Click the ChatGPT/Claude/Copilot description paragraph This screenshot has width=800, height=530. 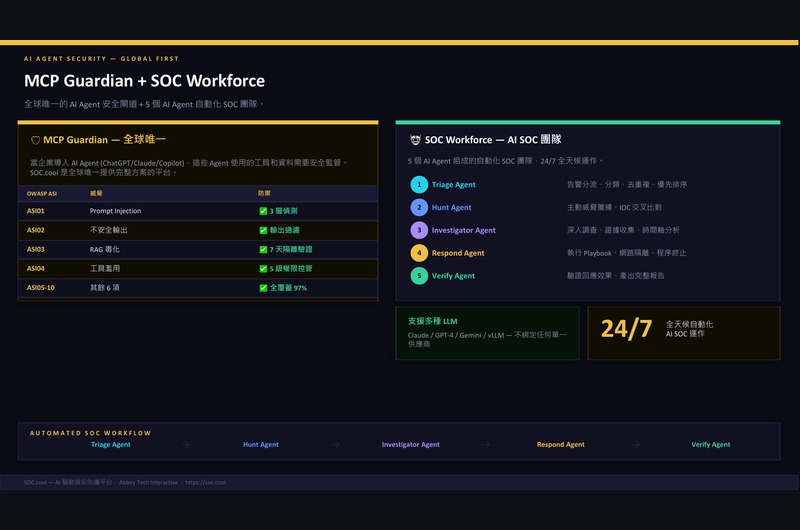pyautogui.click(x=188, y=167)
